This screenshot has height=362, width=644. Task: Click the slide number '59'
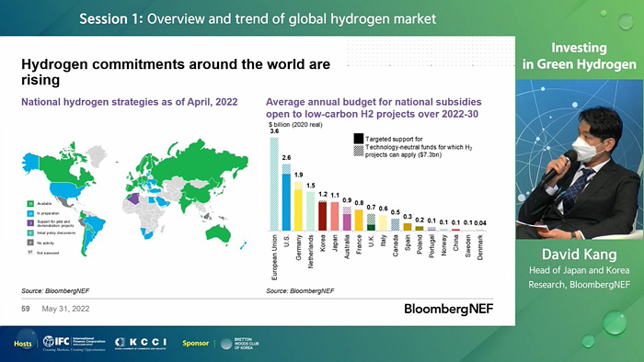click(x=26, y=309)
